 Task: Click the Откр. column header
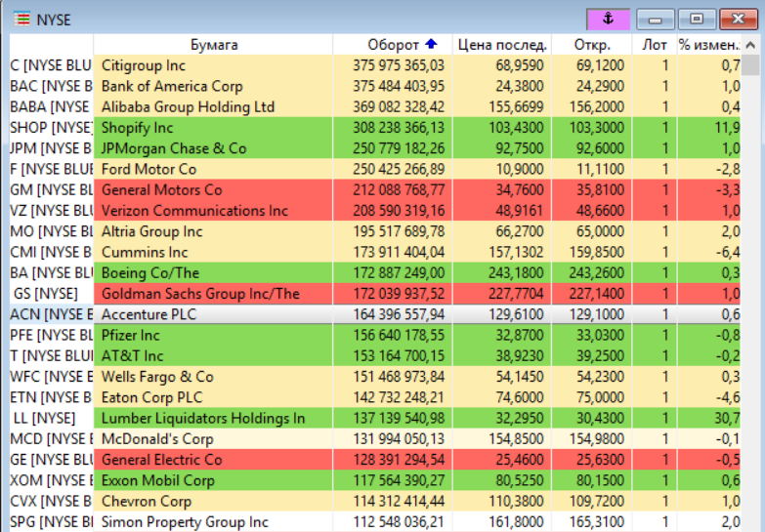point(592,45)
